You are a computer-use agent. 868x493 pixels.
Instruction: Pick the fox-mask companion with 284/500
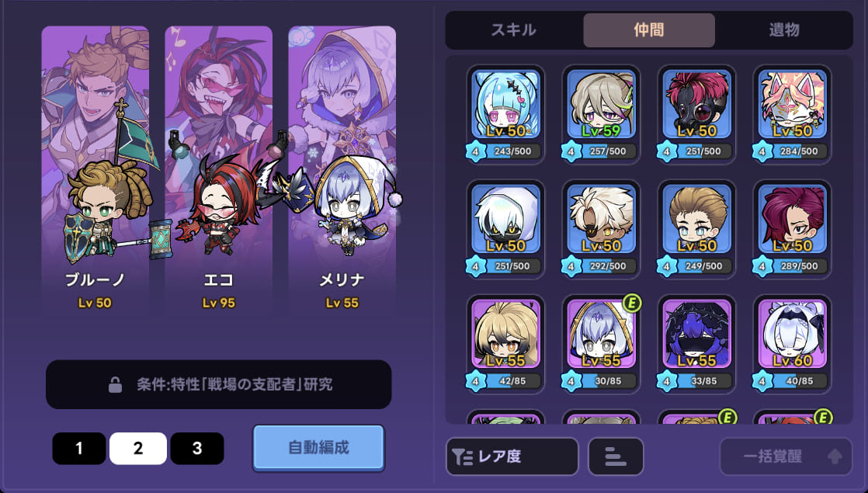[792, 115]
